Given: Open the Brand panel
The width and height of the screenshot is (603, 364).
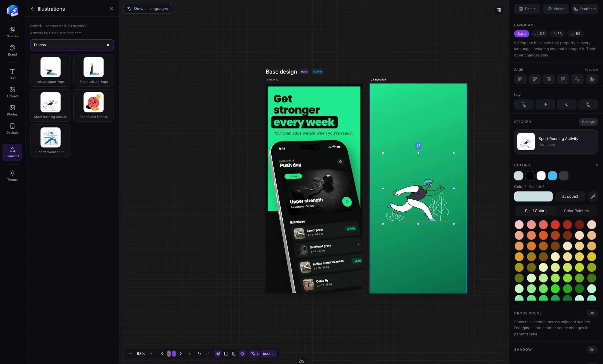Looking at the screenshot, I should point(12,50).
